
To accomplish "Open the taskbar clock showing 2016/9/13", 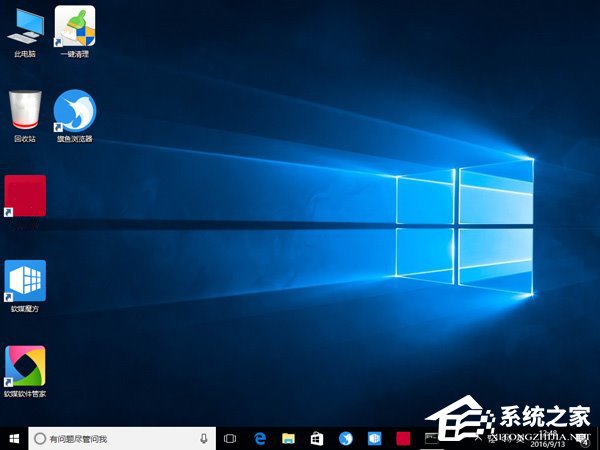I will pos(547,440).
